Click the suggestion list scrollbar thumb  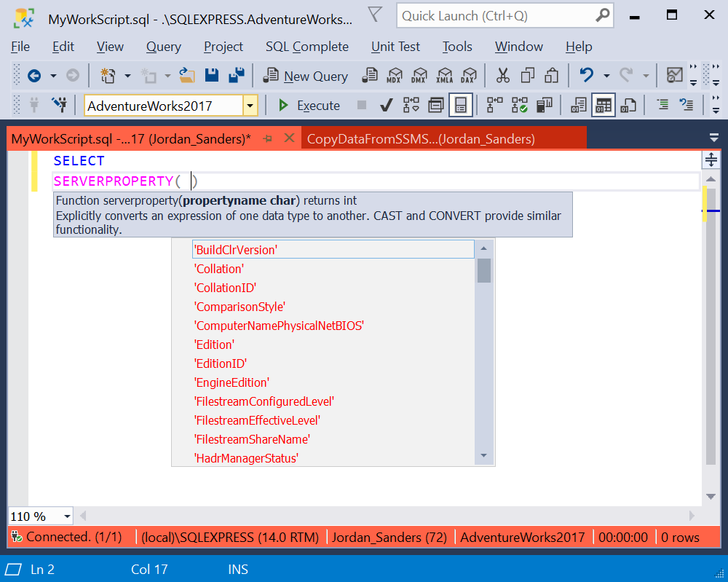click(484, 270)
